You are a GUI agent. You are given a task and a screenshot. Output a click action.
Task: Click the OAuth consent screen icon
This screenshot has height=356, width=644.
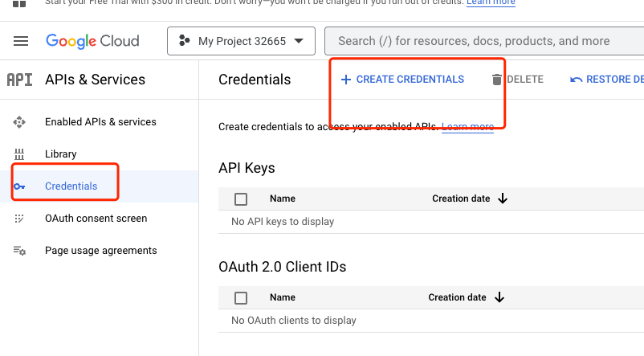pyautogui.click(x=19, y=219)
